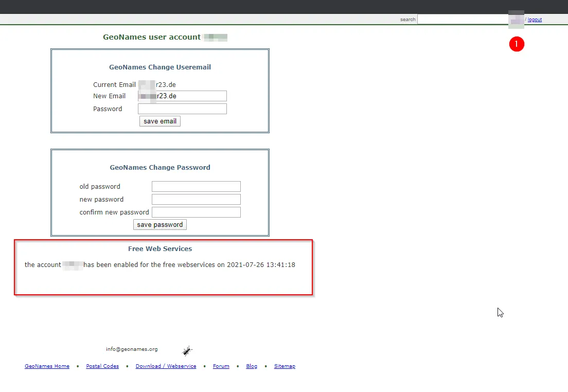Click the old password field
This screenshot has width=568, height=392.
[196, 186]
